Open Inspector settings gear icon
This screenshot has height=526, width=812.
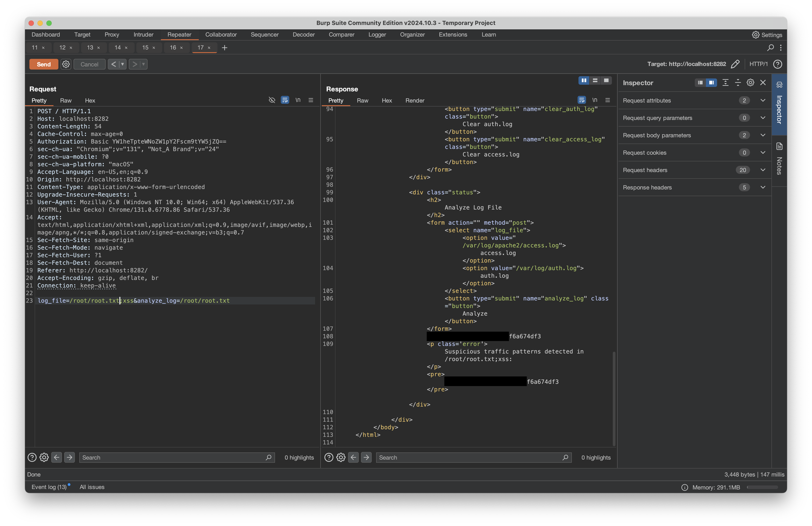coord(750,83)
